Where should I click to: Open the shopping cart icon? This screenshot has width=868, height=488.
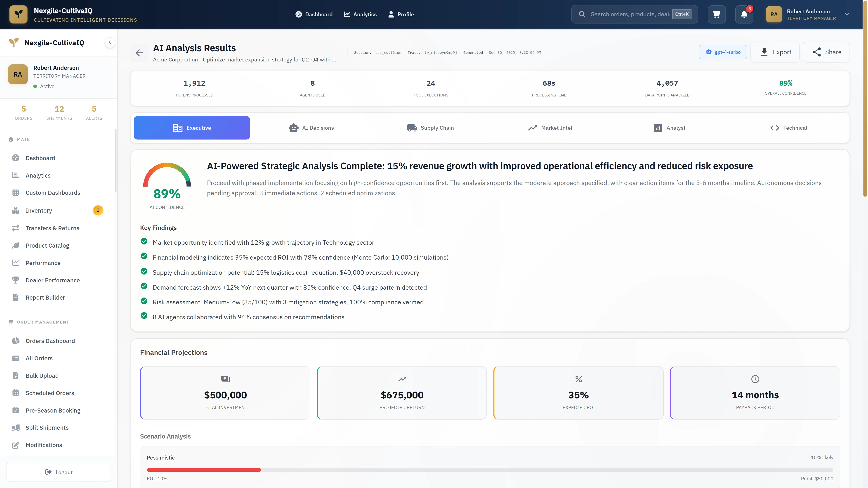716,14
